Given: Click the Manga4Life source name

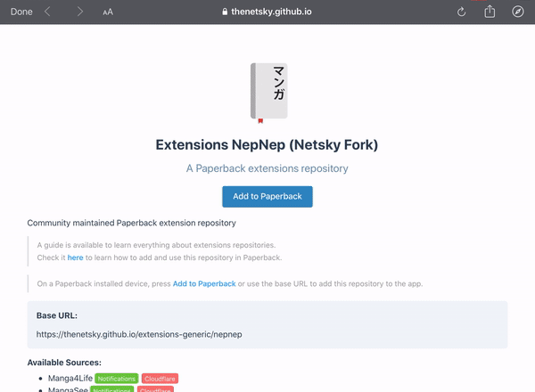Looking at the screenshot, I should pos(70,379).
